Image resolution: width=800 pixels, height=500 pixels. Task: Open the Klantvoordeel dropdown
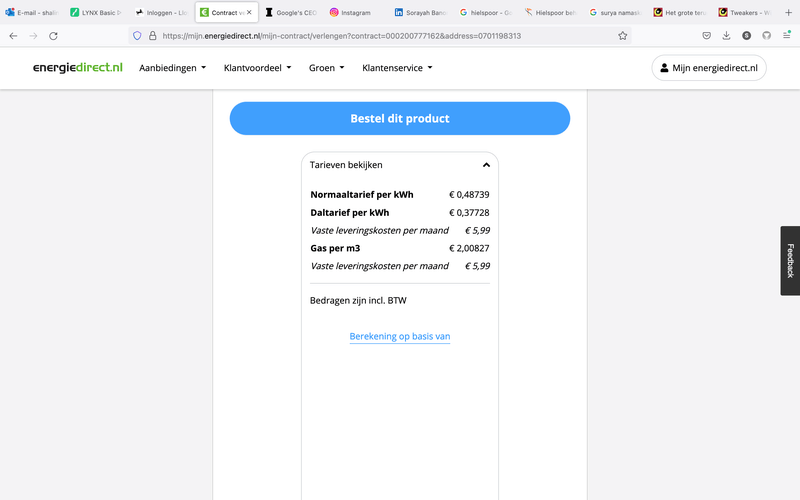point(258,68)
